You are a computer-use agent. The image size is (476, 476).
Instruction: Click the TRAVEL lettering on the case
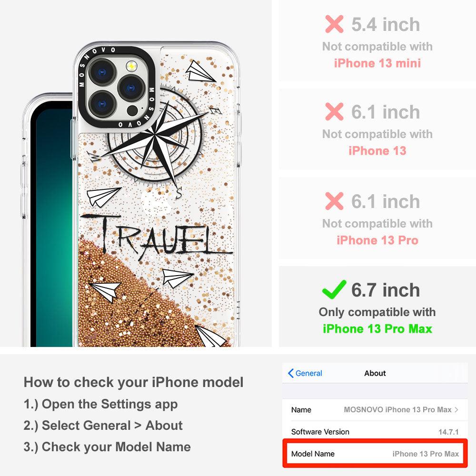(156, 235)
